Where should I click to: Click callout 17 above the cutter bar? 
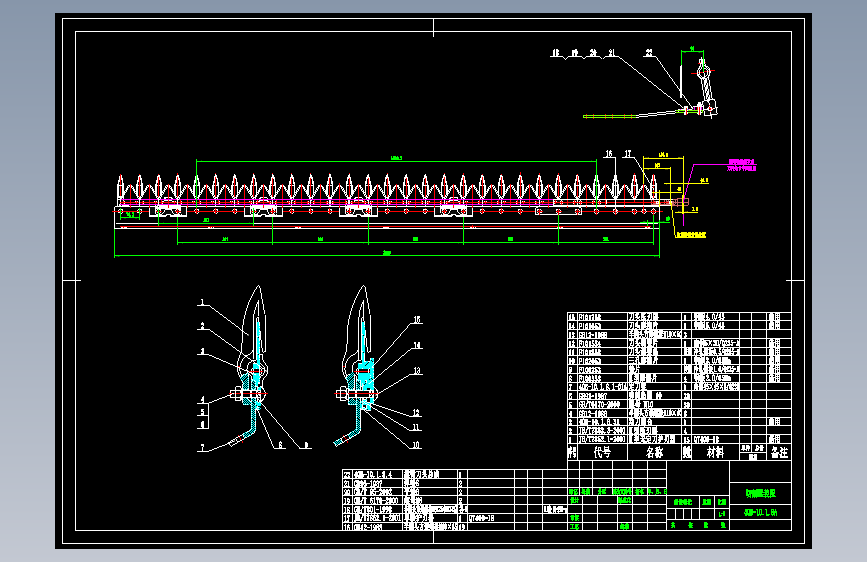click(x=628, y=154)
